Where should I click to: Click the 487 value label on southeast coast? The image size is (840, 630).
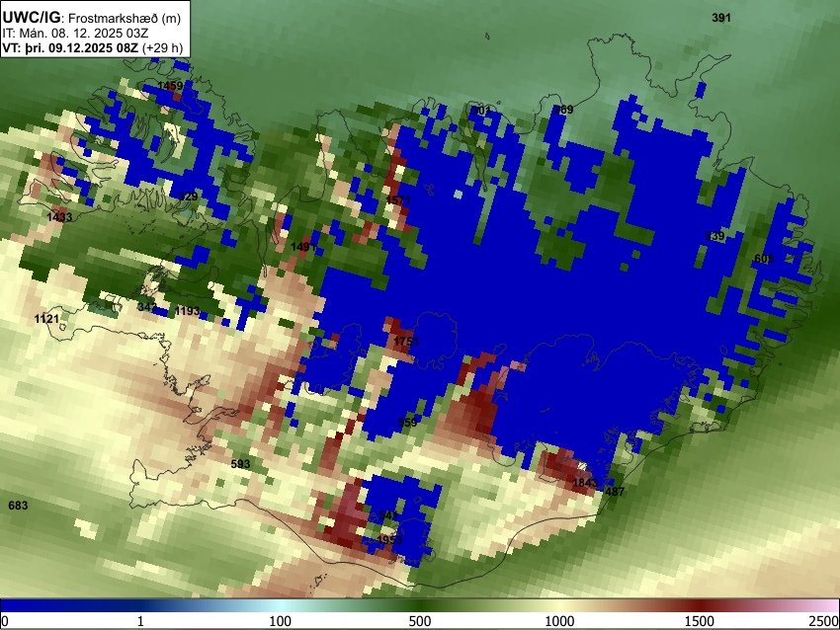615,492
